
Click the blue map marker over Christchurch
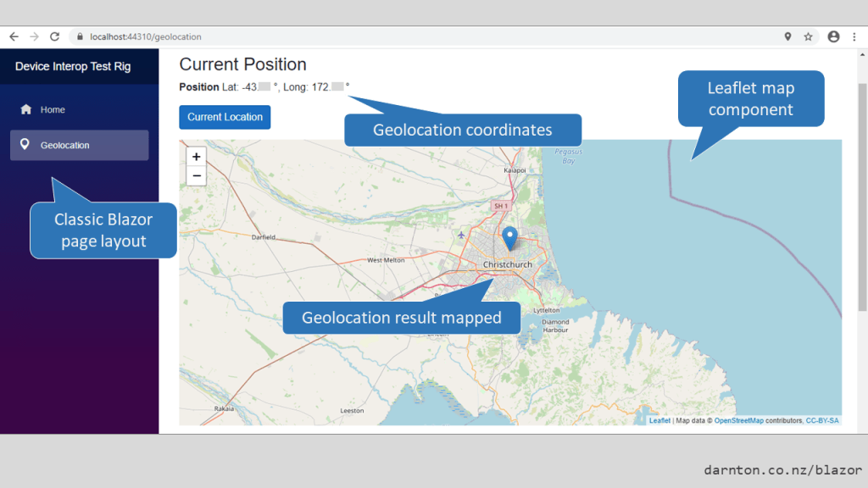pos(509,237)
